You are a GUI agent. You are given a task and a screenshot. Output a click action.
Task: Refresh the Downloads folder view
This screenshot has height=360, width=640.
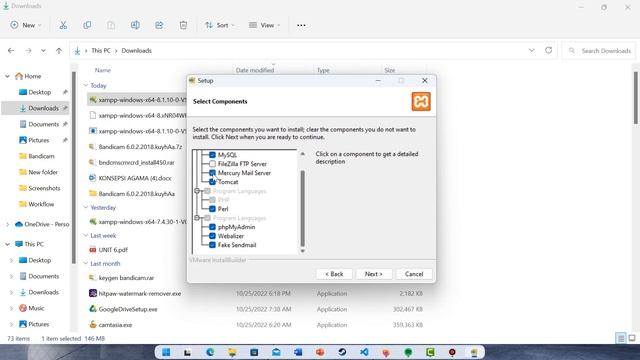(549, 50)
